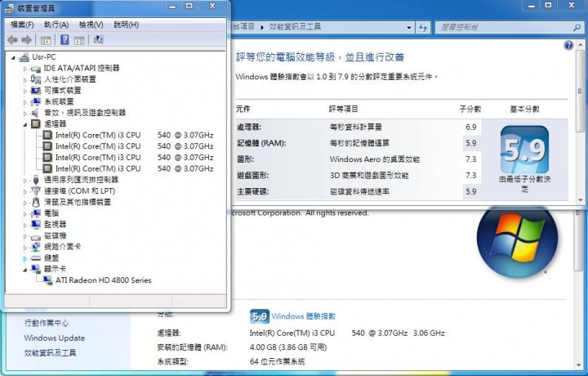
Task: Select the IDE ATA/ATAPI controller icon
Action: (x=36, y=69)
